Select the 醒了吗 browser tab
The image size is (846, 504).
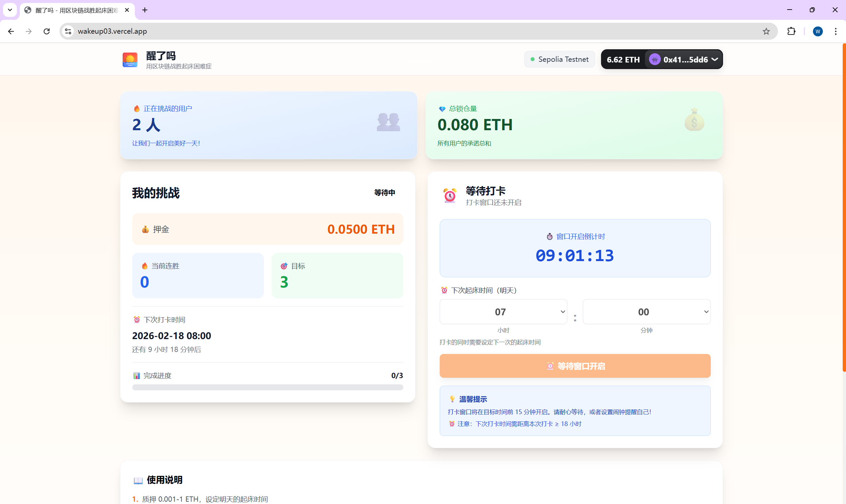(77, 11)
